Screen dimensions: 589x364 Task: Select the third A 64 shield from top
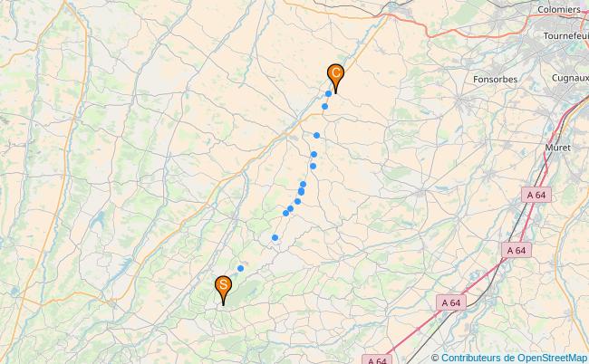point(451,302)
